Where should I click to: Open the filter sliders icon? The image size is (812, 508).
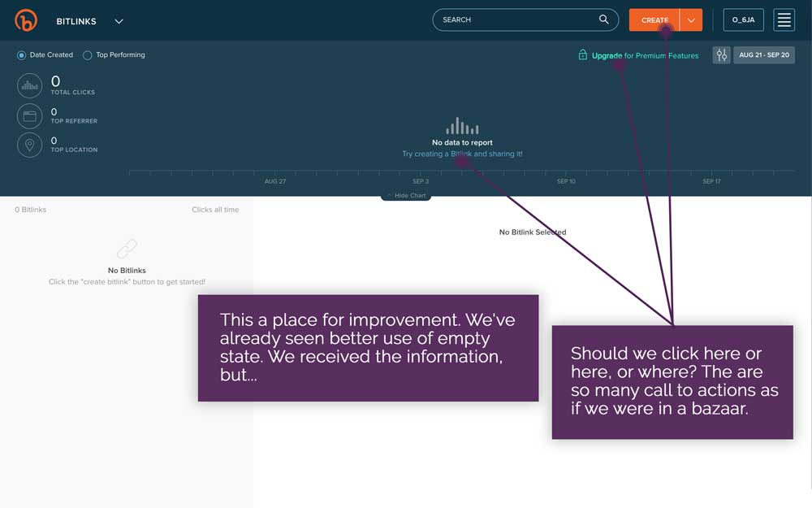pos(721,55)
